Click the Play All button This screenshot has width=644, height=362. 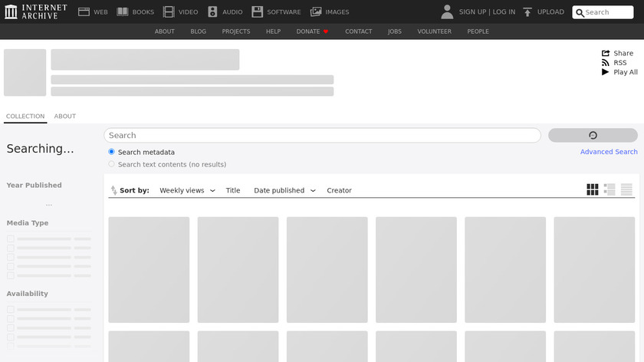pos(619,72)
